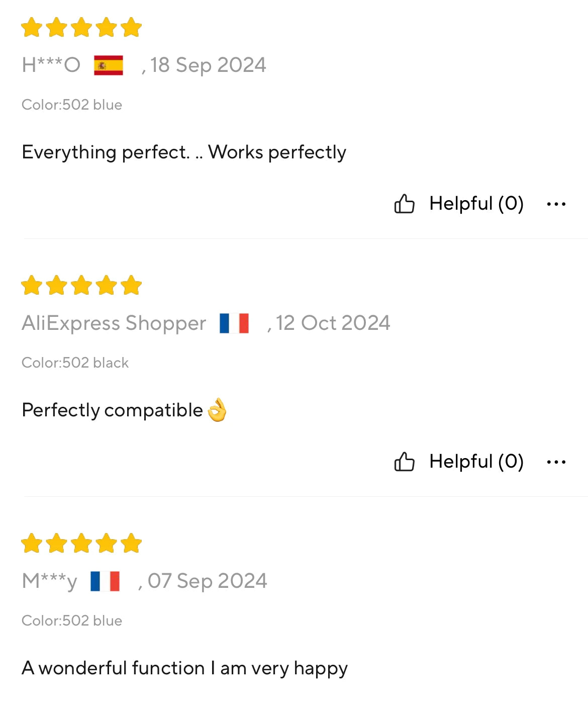Select the reviewer name H***O
This screenshot has height=704, width=588.
click(x=51, y=65)
